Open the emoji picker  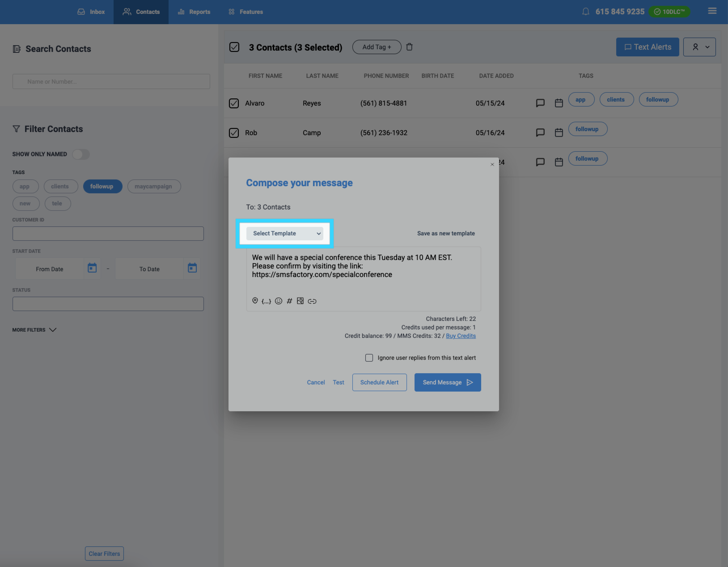point(278,301)
